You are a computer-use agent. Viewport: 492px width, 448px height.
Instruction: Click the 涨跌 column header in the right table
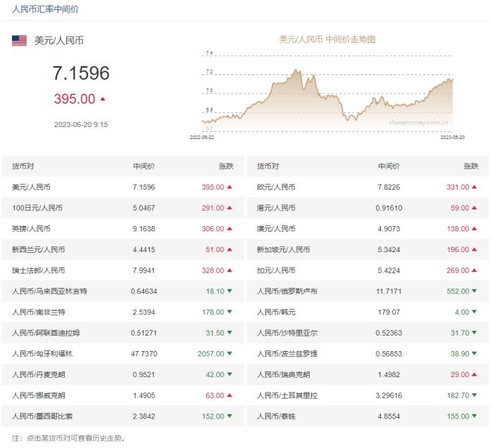(470, 166)
